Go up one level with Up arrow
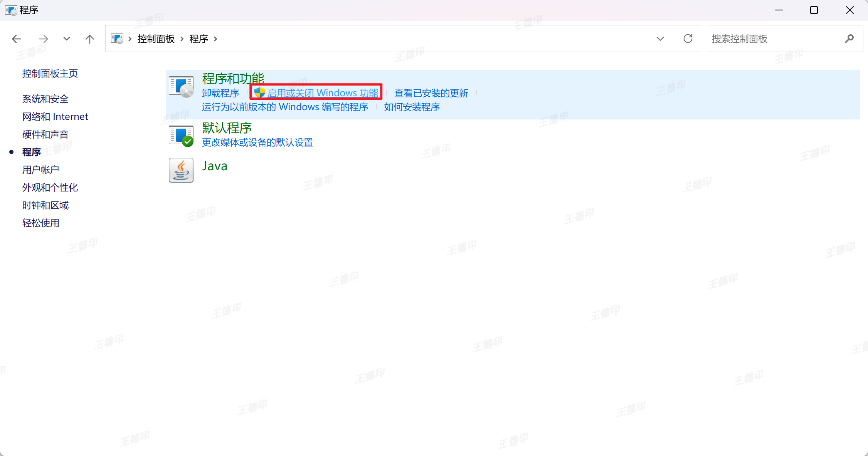 89,39
